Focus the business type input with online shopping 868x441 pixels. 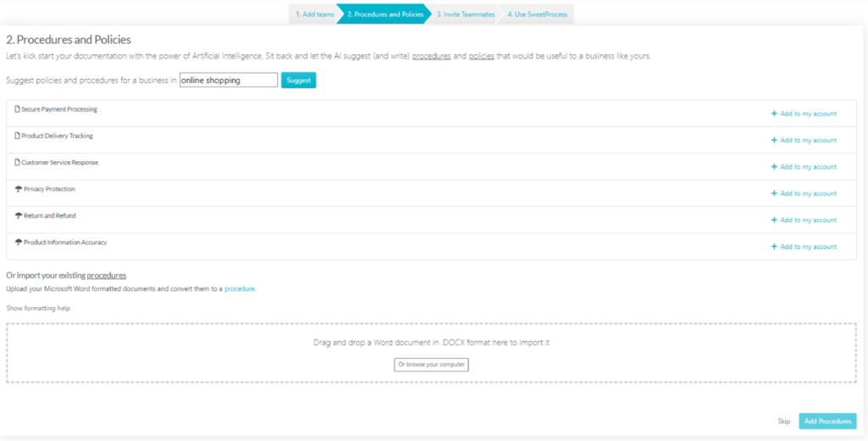[x=229, y=81]
